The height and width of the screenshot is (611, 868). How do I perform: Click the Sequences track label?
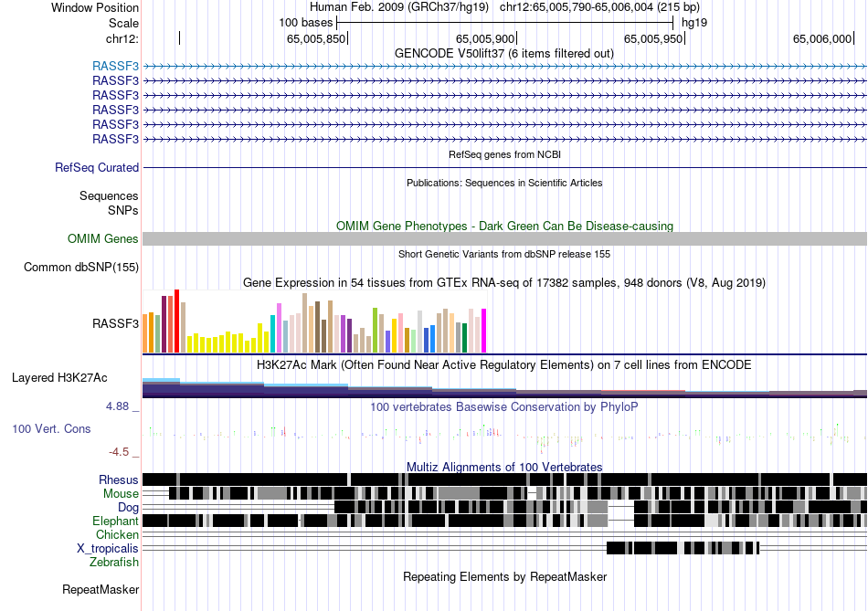tap(109, 196)
